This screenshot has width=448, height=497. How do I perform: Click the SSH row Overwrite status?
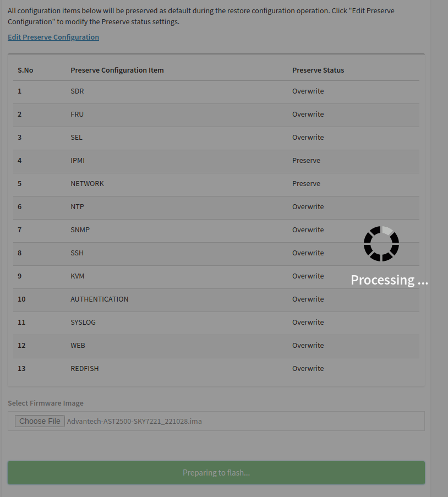pyautogui.click(x=308, y=253)
